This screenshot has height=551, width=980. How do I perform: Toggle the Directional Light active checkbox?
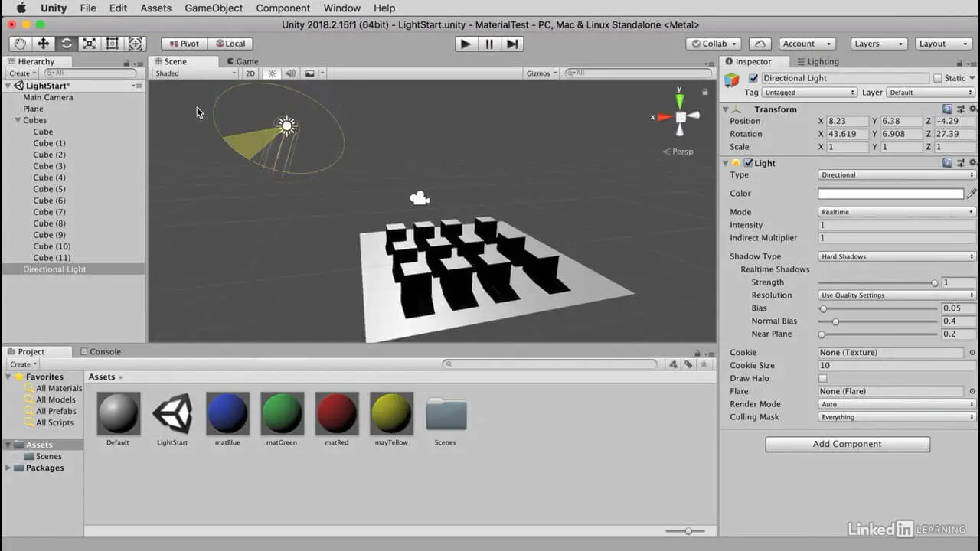(x=753, y=78)
